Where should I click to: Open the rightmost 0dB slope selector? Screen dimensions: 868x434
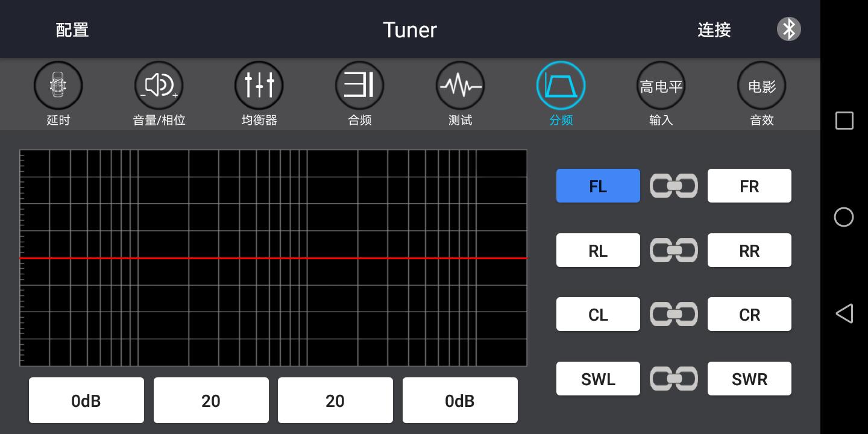pos(460,400)
